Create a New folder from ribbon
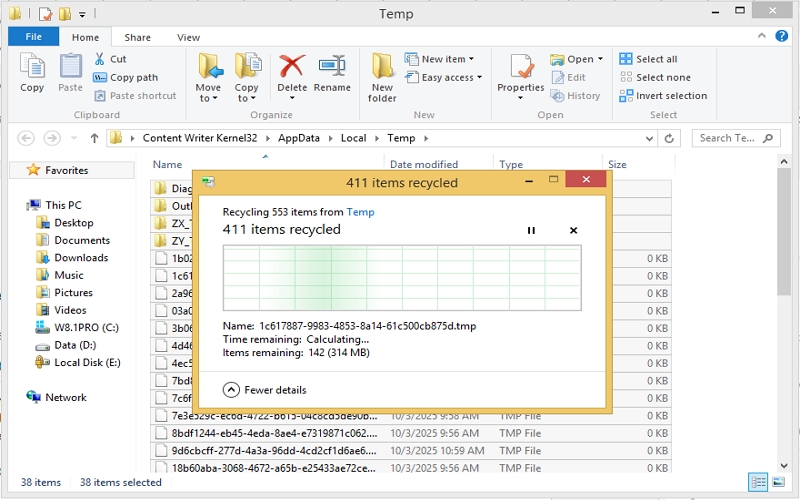 tap(382, 67)
